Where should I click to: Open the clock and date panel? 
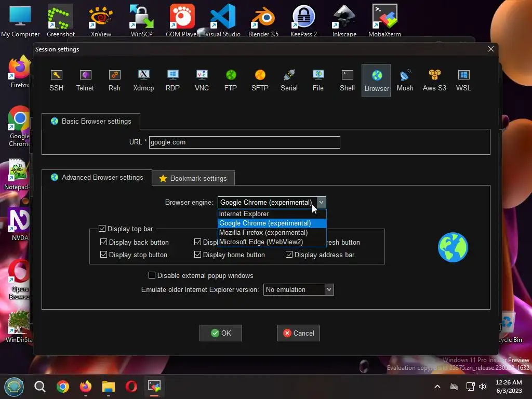pos(509,387)
